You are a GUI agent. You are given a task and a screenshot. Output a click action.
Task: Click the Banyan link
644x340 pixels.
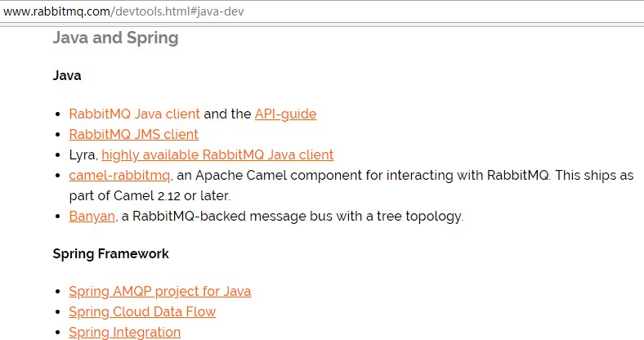tap(92, 217)
